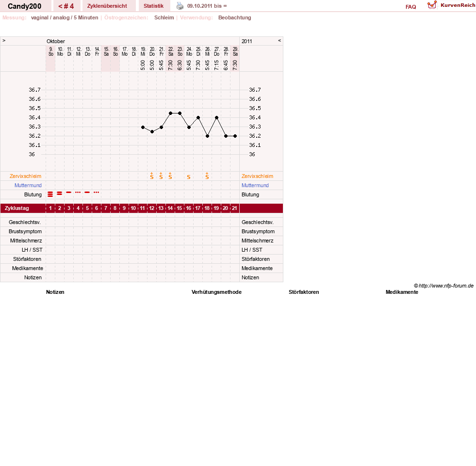The height and width of the screenshot is (466, 476).
Task: Click S cervical mucus icon on 24. Mo
Action: 189,177
